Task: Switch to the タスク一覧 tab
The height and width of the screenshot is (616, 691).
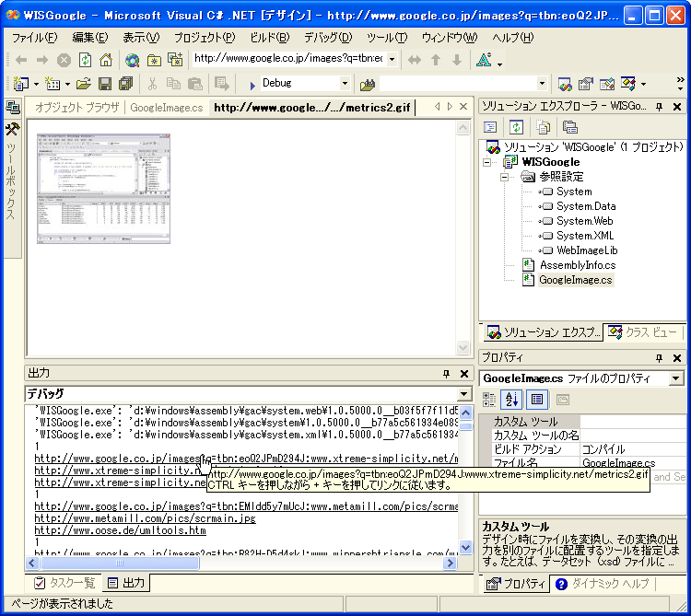Action: point(64,583)
